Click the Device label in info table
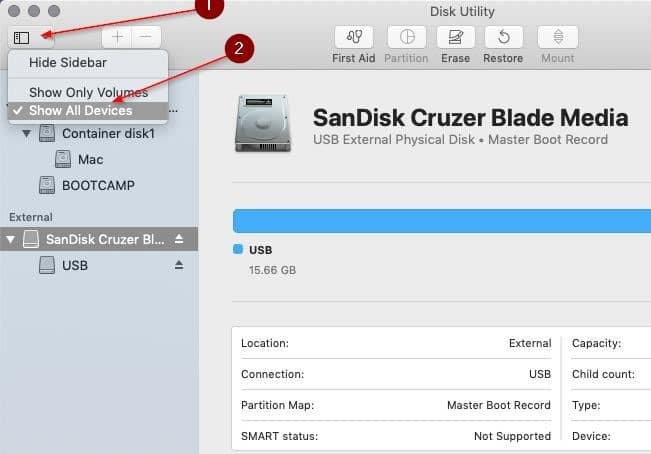This screenshot has height=454, width=651. point(591,436)
